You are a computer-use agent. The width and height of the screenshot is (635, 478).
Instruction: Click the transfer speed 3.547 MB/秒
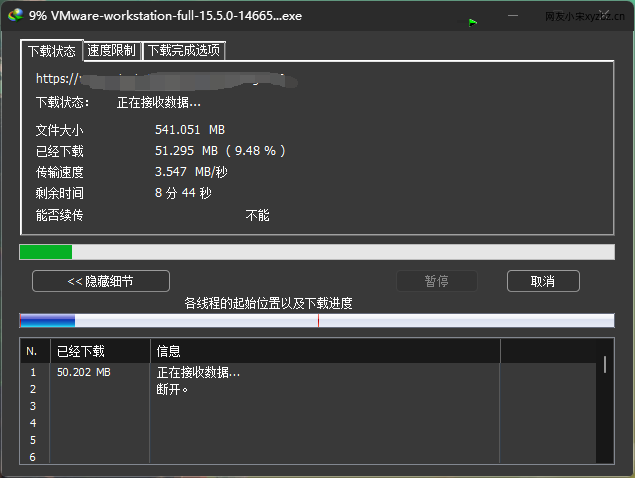tap(191, 172)
